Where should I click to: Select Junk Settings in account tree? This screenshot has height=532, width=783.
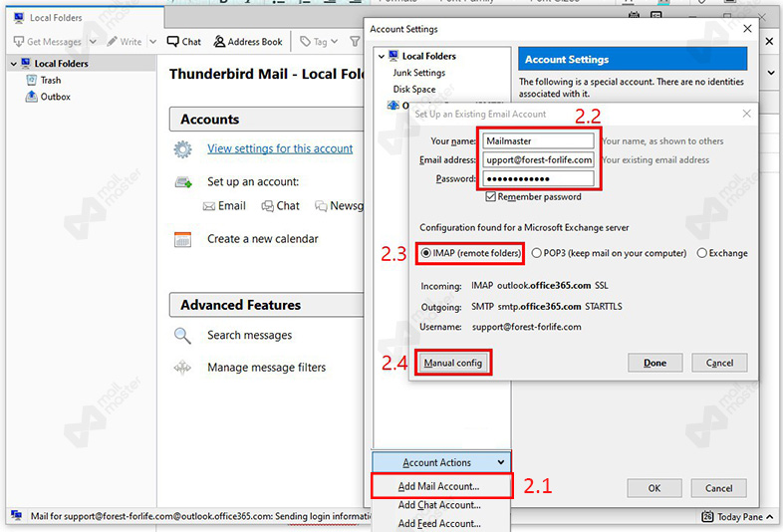(x=419, y=73)
